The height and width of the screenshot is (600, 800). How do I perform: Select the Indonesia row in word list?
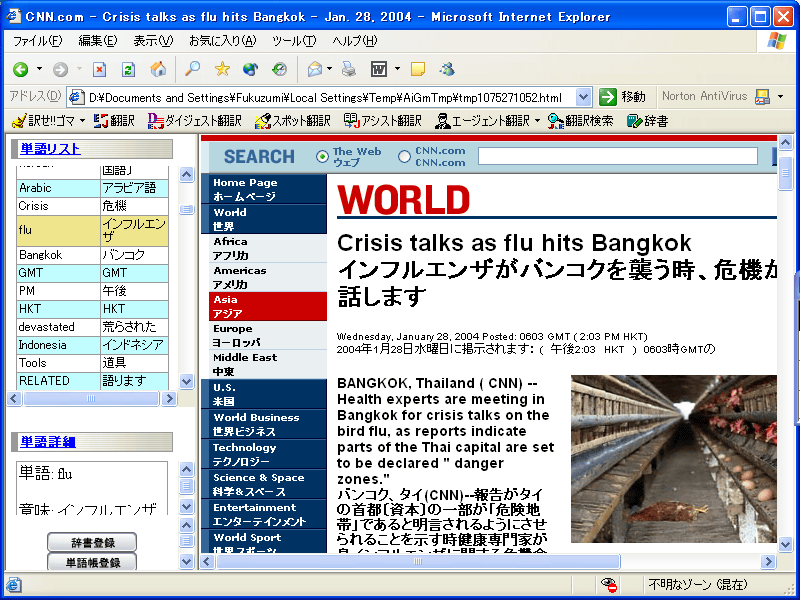coord(92,345)
